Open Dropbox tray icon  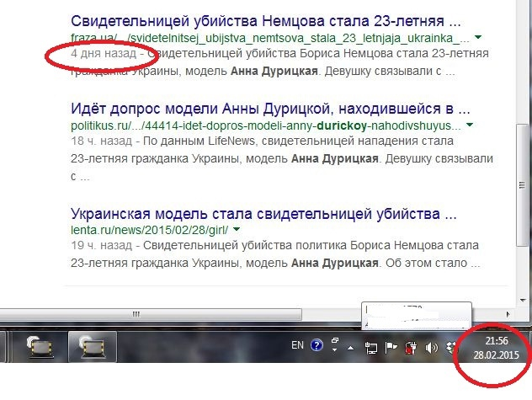[451, 347]
